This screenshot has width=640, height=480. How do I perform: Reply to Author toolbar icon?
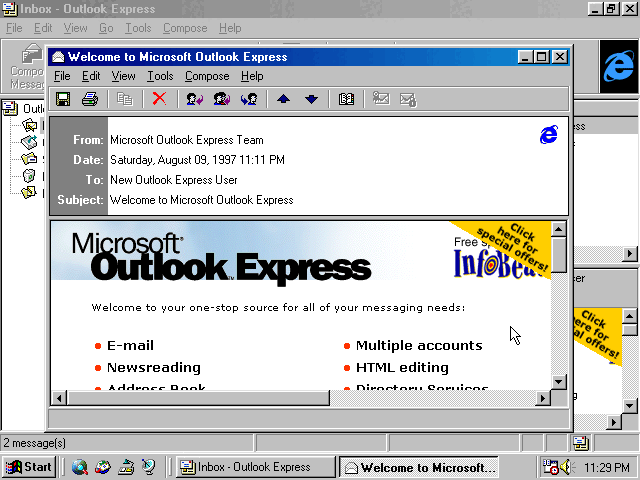(x=194, y=99)
